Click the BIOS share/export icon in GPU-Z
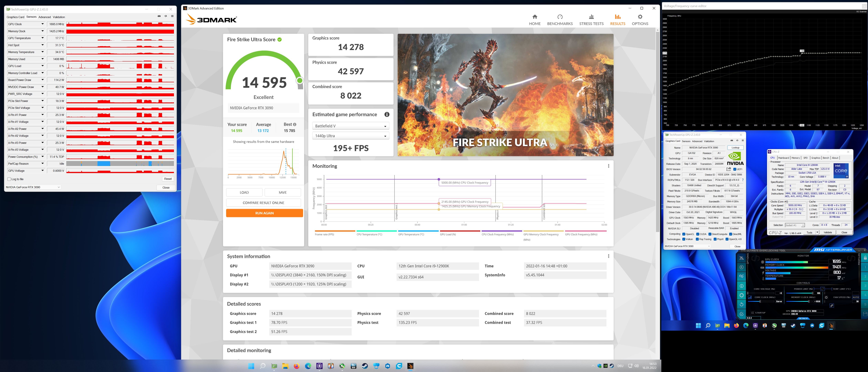 coord(728,169)
